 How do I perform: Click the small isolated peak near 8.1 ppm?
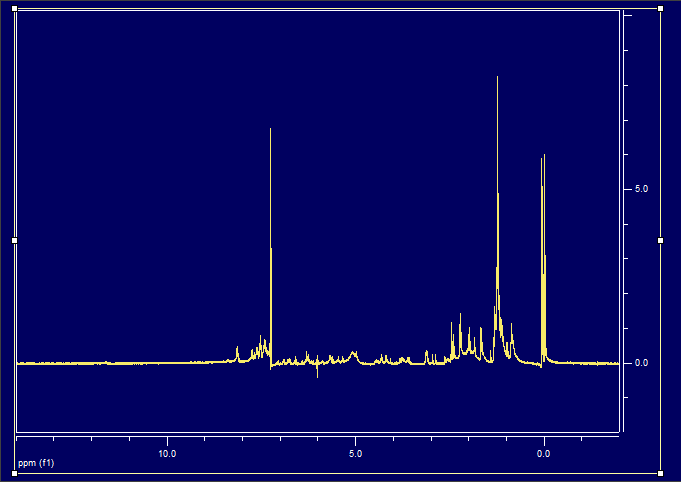(x=237, y=353)
